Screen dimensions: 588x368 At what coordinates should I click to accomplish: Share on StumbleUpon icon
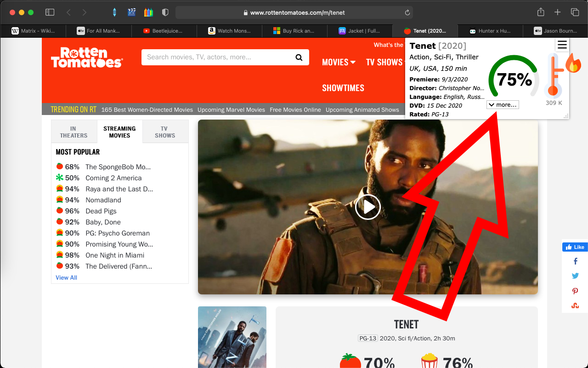(x=575, y=305)
